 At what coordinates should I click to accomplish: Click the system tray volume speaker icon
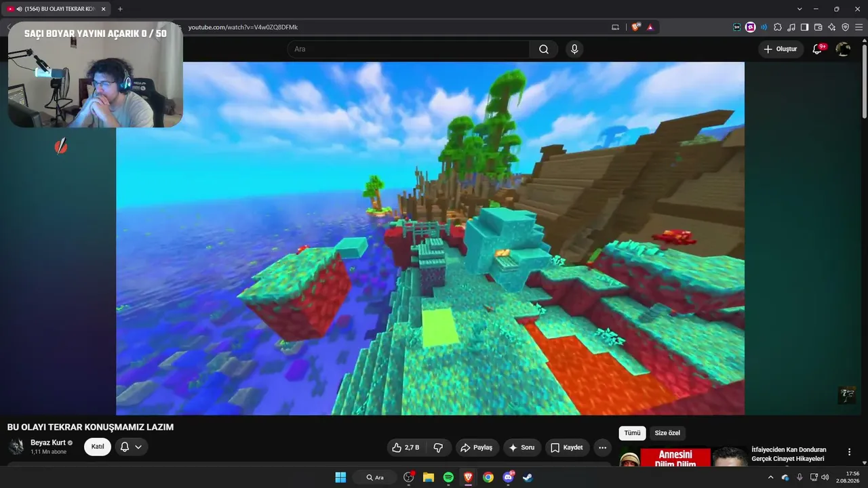825,477
